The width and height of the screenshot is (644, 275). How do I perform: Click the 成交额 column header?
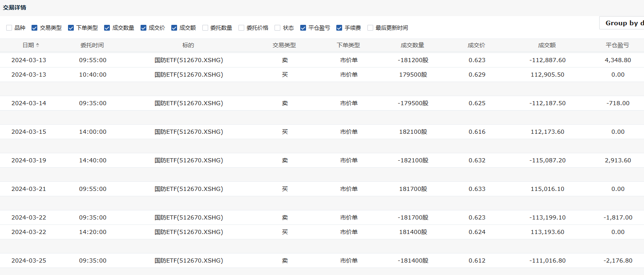547,45
